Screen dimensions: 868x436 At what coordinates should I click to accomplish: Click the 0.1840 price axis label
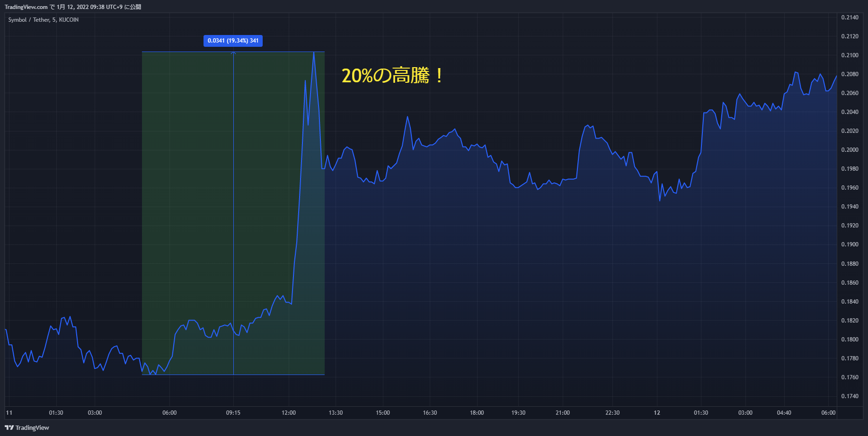click(850, 302)
